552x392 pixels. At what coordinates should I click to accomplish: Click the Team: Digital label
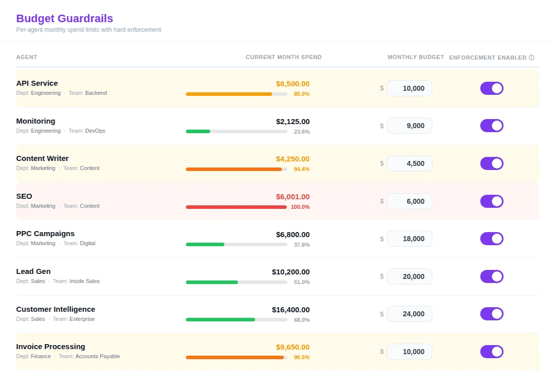tap(79, 243)
